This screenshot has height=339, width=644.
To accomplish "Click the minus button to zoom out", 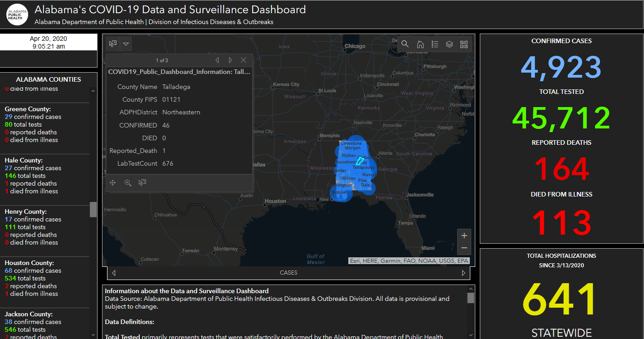I will point(463,248).
